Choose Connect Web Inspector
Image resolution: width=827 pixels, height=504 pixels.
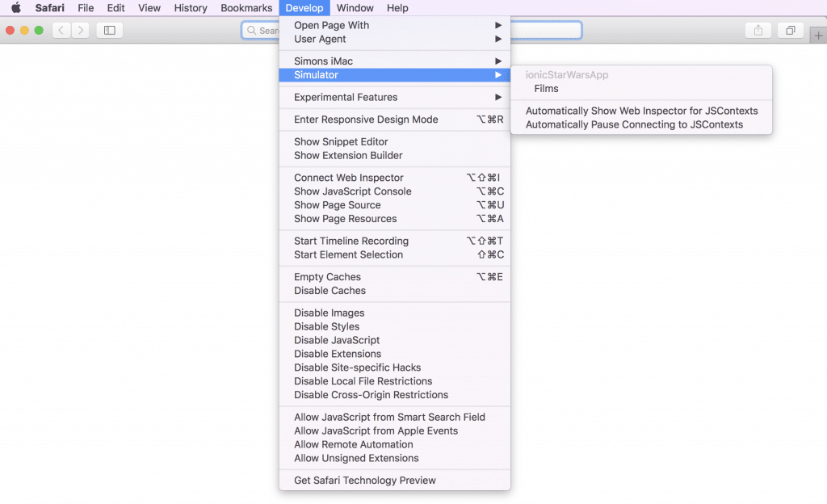(394, 177)
